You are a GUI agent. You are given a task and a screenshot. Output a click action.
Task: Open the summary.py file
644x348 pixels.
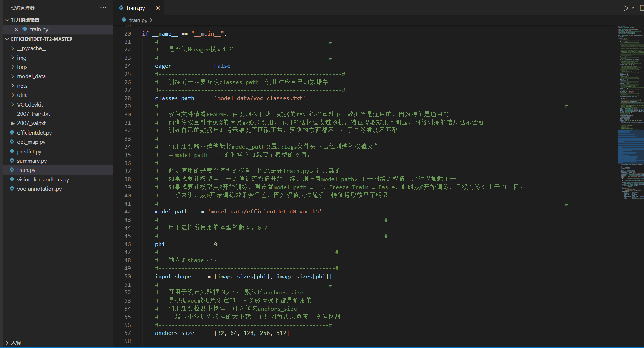point(32,161)
